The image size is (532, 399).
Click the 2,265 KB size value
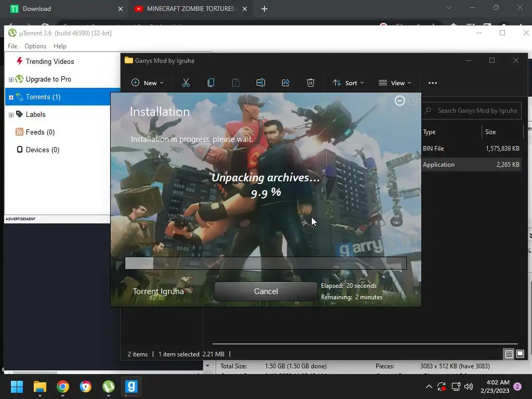tap(508, 165)
